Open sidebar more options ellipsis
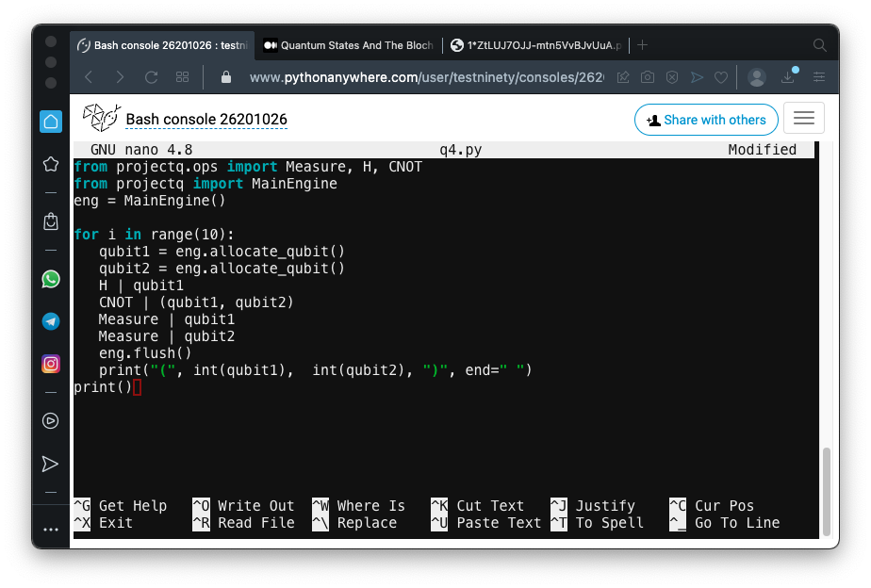The width and height of the screenshot is (871, 588). tap(51, 530)
